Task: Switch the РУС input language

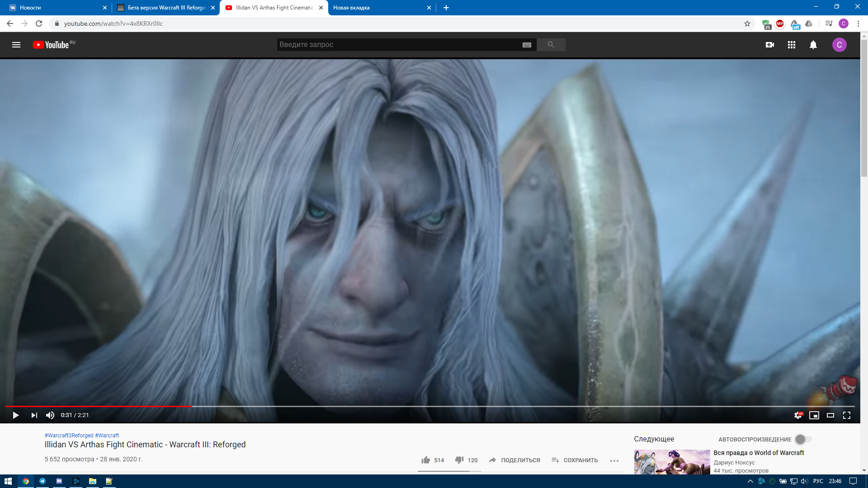Action: pyautogui.click(x=818, y=481)
